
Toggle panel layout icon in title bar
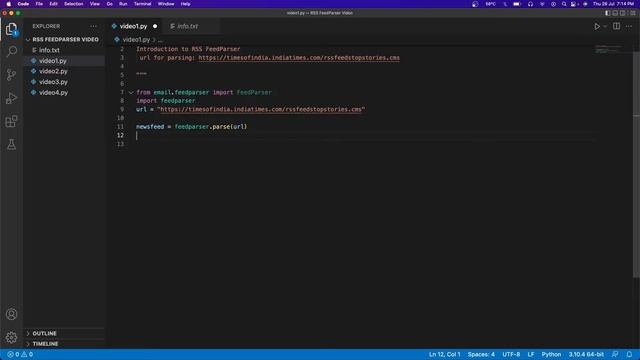point(615,13)
